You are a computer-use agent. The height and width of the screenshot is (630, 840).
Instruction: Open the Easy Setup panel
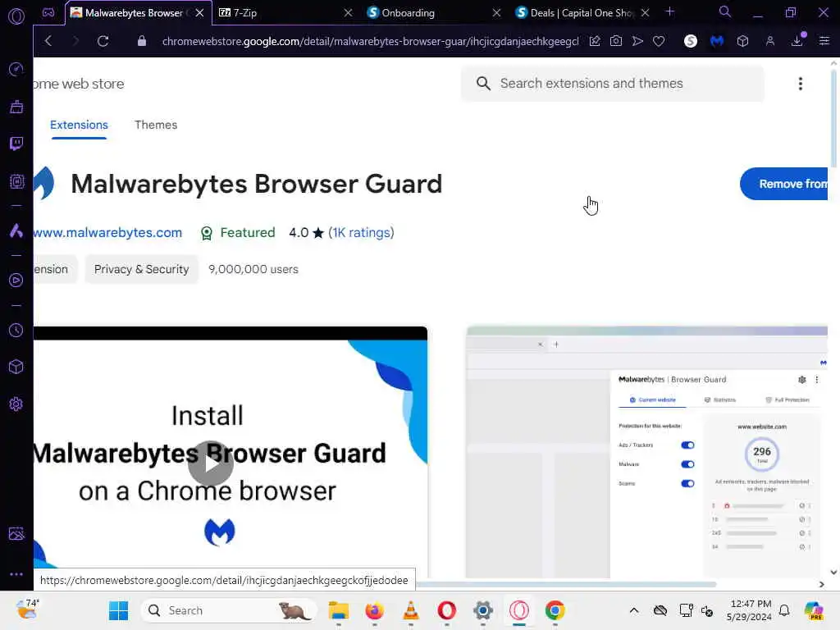click(x=824, y=41)
